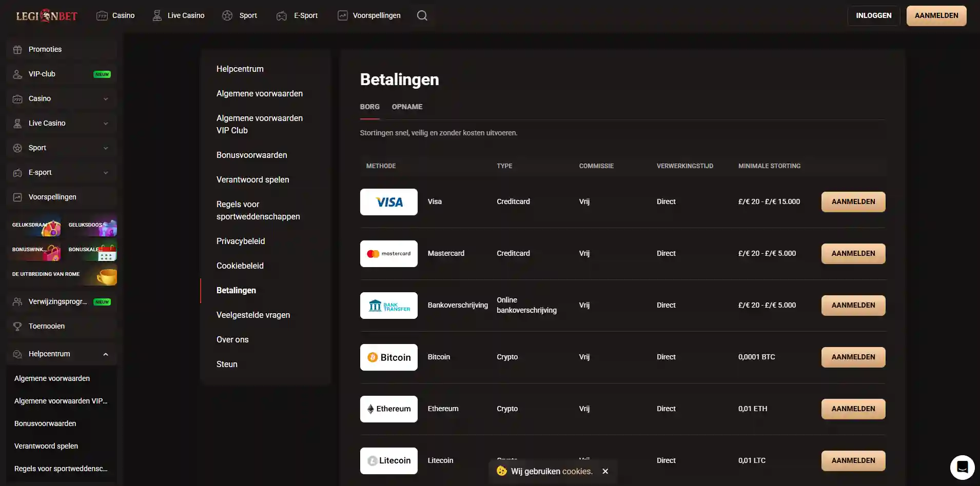This screenshot has width=980, height=486.
Task: Click AANMELDEN in the Bitcoin row
Action: pyautogui.click(x=853, y=357)
